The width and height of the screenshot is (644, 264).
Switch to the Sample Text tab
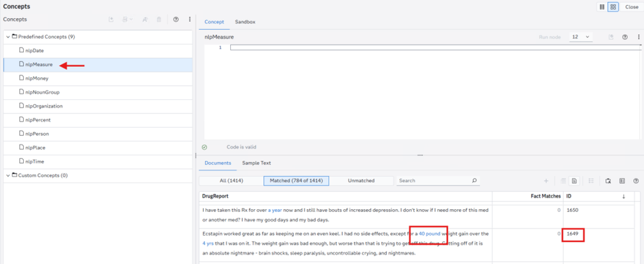pyautogui.click(x=257, y=163)
